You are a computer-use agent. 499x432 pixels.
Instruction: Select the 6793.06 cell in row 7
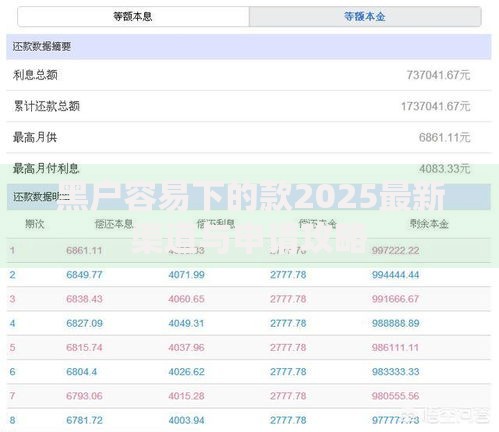click(x=84, y=396)
